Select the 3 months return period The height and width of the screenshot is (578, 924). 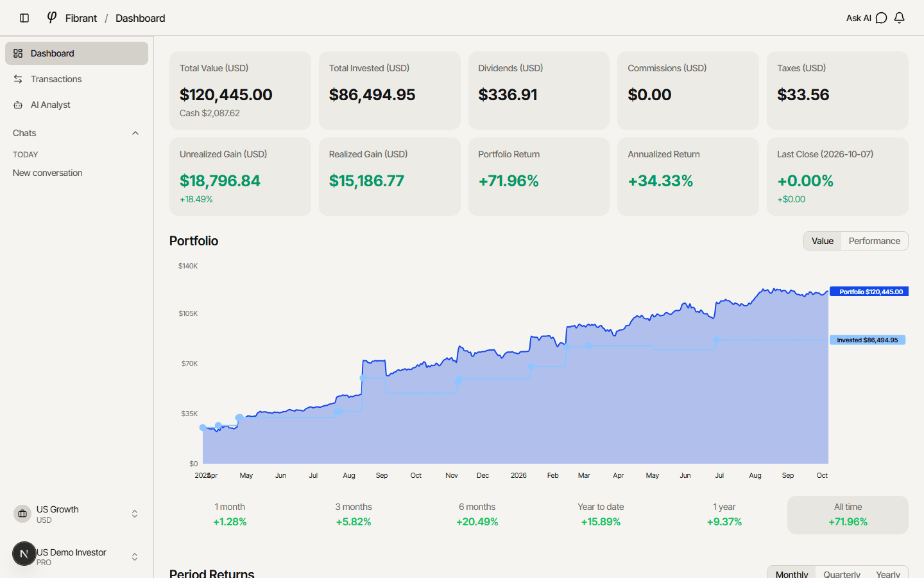354,514
